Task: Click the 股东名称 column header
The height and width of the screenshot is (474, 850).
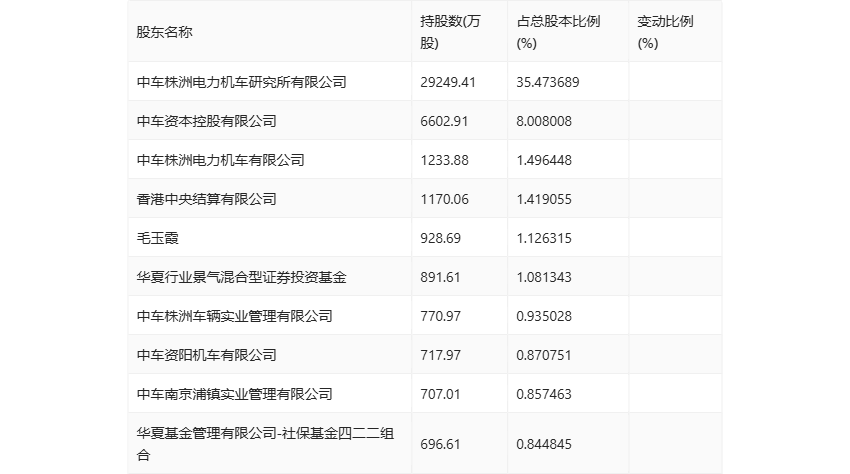Action: click(x=164, y=32)
